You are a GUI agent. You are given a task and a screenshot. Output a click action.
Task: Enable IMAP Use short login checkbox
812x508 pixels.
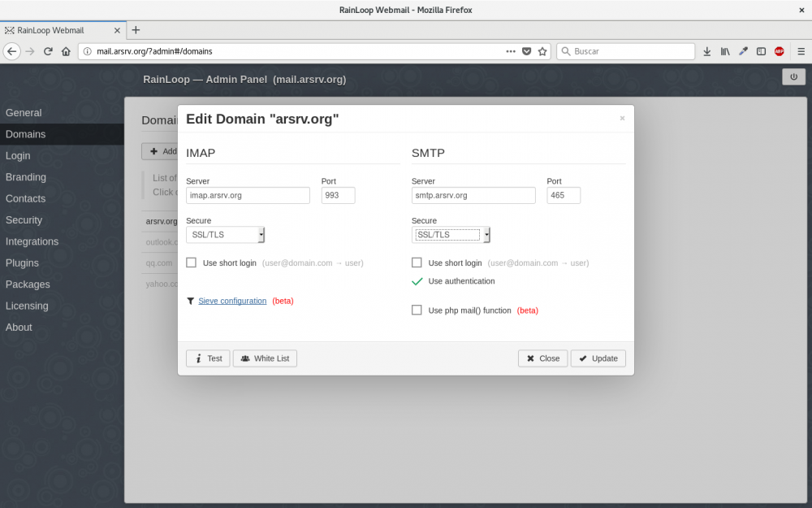[191, 263]
